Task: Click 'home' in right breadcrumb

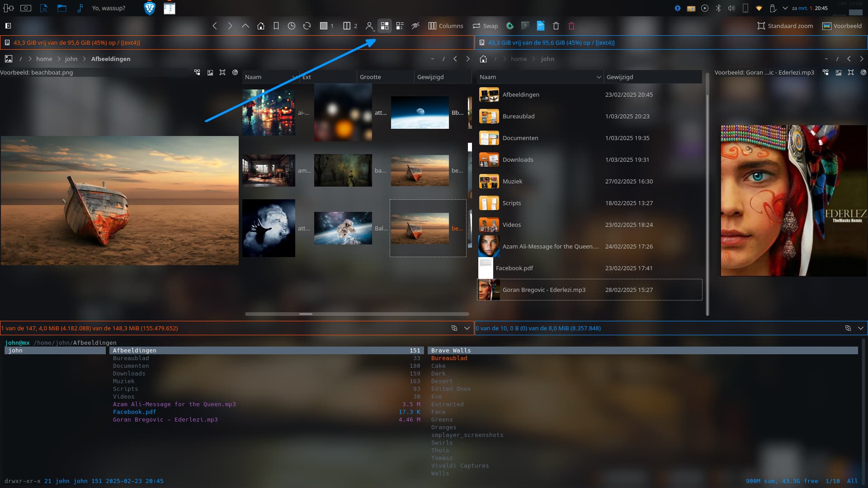Action: point(519,59)
